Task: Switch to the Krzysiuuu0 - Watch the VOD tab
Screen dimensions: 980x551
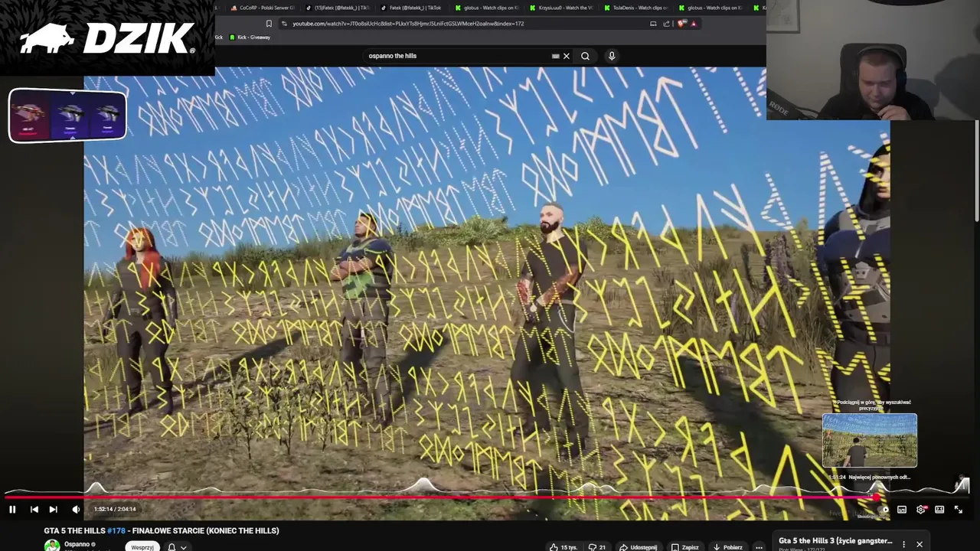Action: 560,8
